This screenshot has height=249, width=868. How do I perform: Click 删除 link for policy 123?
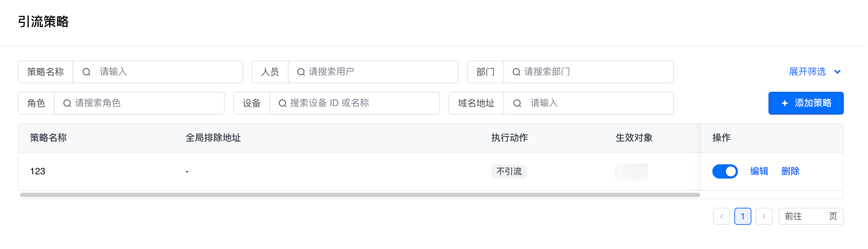[x=790, y=171]
